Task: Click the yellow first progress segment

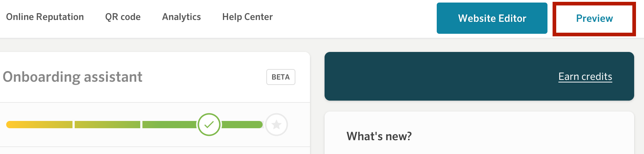Action: (x=39, y=125)
